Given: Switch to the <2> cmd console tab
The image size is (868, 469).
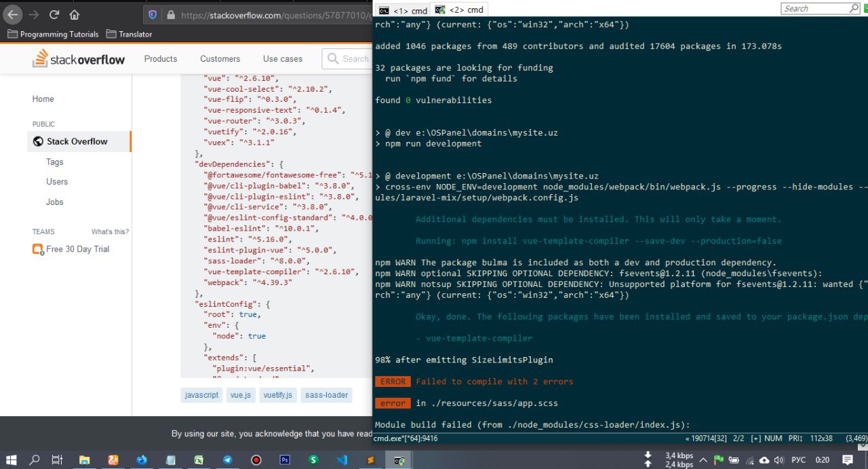Looking at the screenshot, I should pos(460,10).
